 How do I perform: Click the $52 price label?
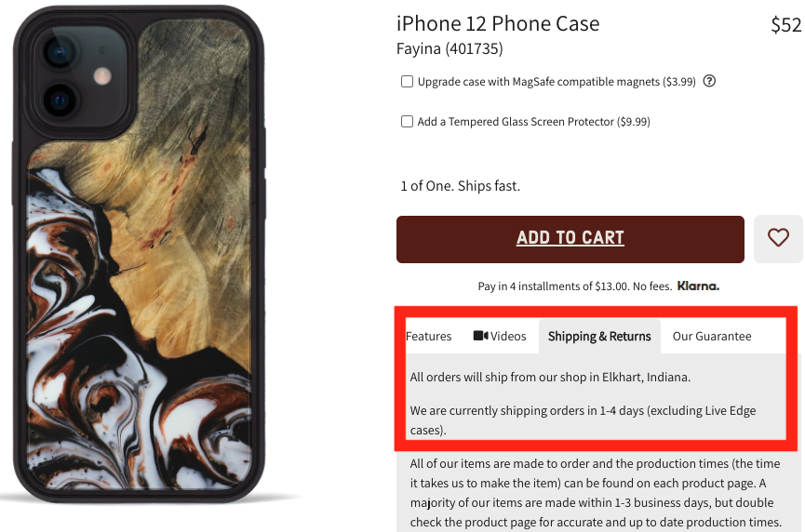tap(786, 24)
